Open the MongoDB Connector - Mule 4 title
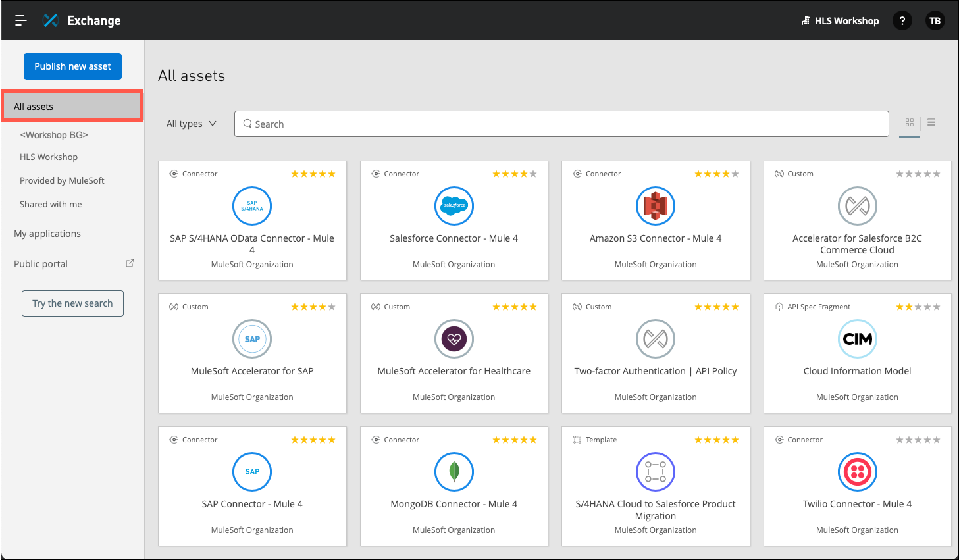 454,504
